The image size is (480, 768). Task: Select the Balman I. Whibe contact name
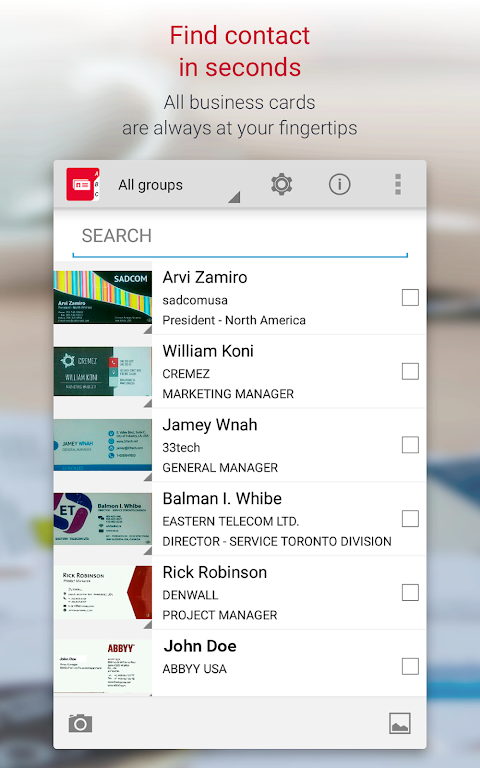(x=222, y=498)
